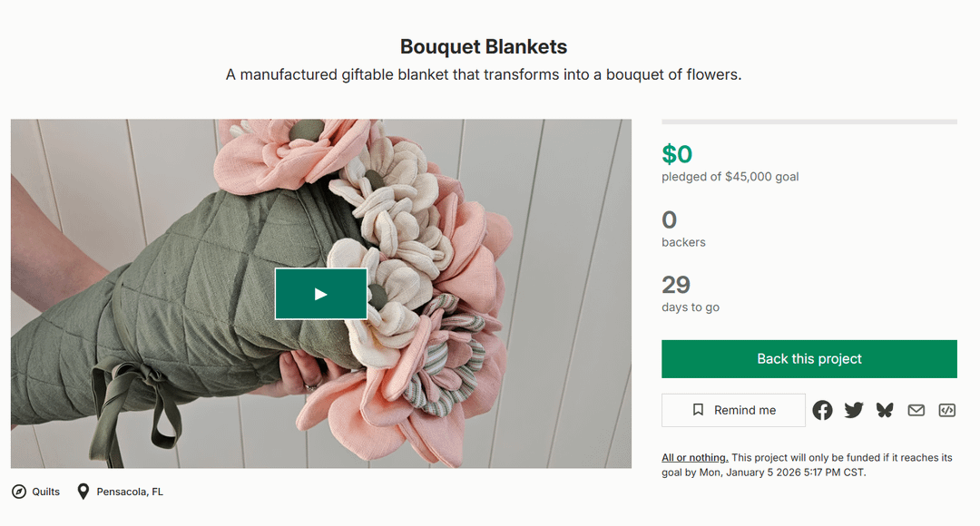View projects in Pensacola, FL

(x=130, y=492)
